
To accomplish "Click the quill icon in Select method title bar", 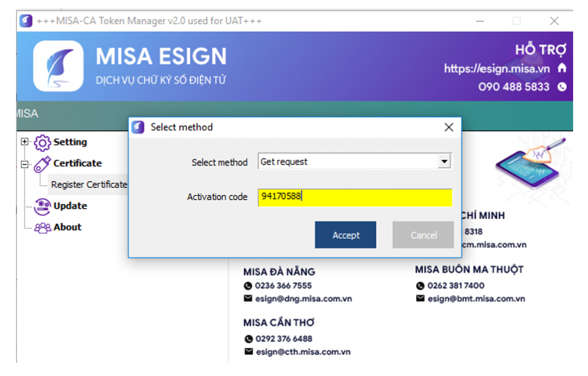I will pyautogui.click(x=138, y=127).
